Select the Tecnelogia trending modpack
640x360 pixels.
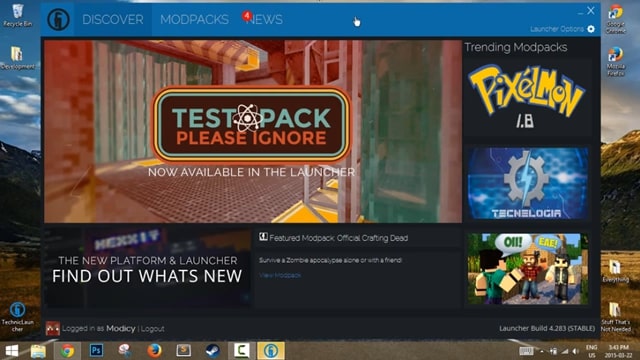(x=527, y=183)
